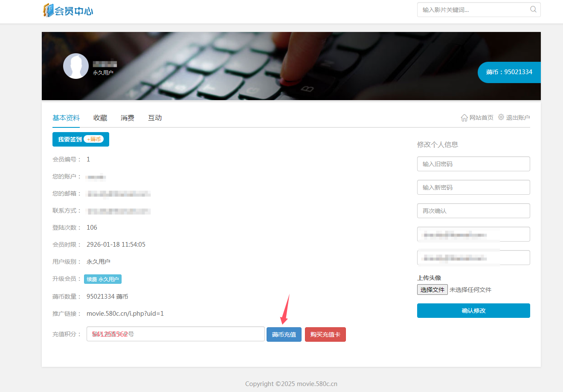563x392 pixels.
Task: Click the 薅币：95021334 balance badge
Action: [x=509, y=72]
